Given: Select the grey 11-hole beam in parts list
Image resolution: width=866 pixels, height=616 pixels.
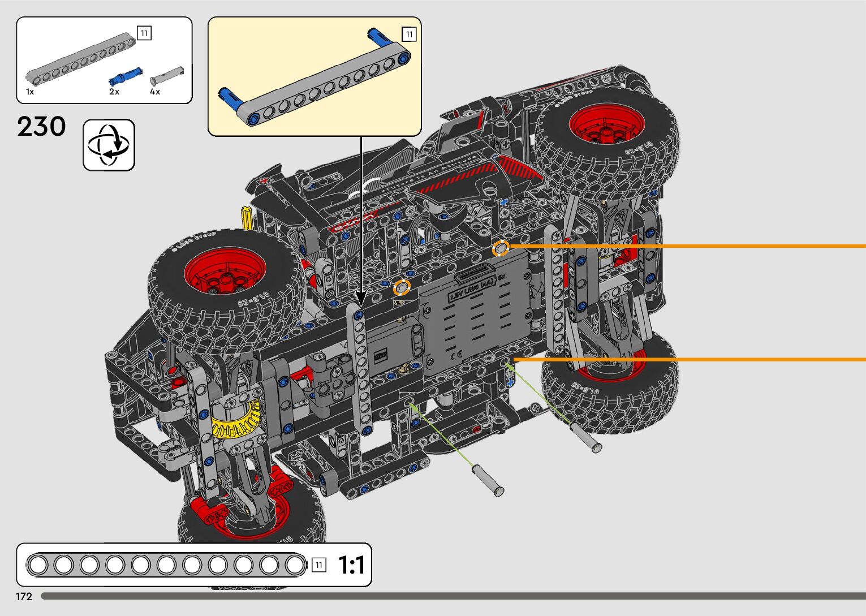Looking at the screenshot, I should pos(80,59).
